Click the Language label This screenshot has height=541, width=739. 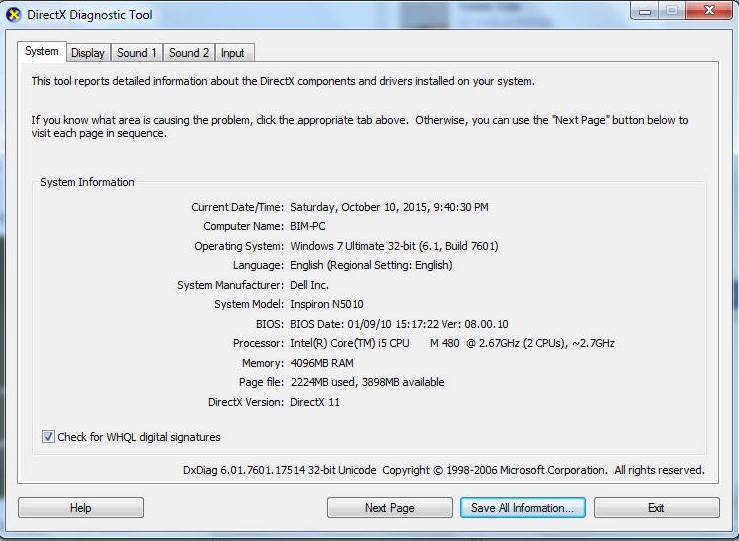click(x=258, y=265)
